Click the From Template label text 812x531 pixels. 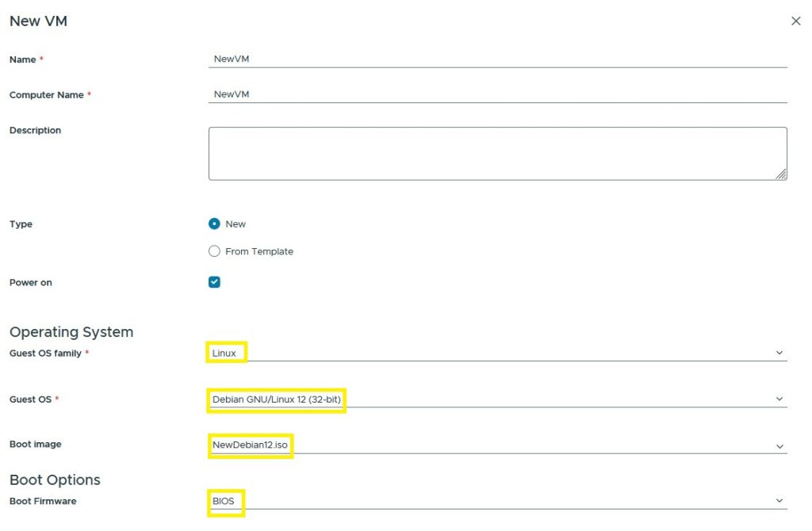[x=259, y=251]
